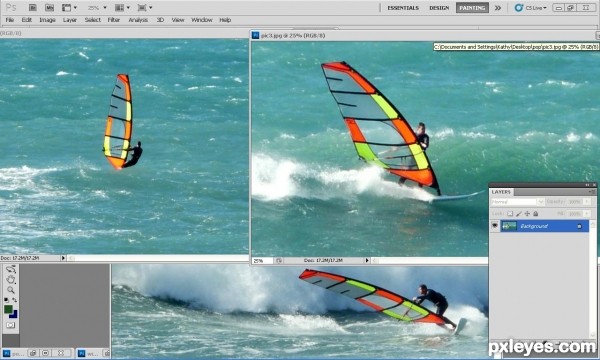Open the blend mode Normal dropdown
The width and height of the screenshot is (600, 360).
tap(517, 202)
